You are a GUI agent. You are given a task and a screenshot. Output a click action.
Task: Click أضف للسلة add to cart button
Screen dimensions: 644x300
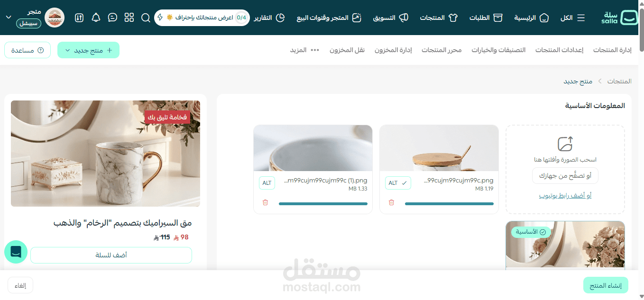pos(111,255)
